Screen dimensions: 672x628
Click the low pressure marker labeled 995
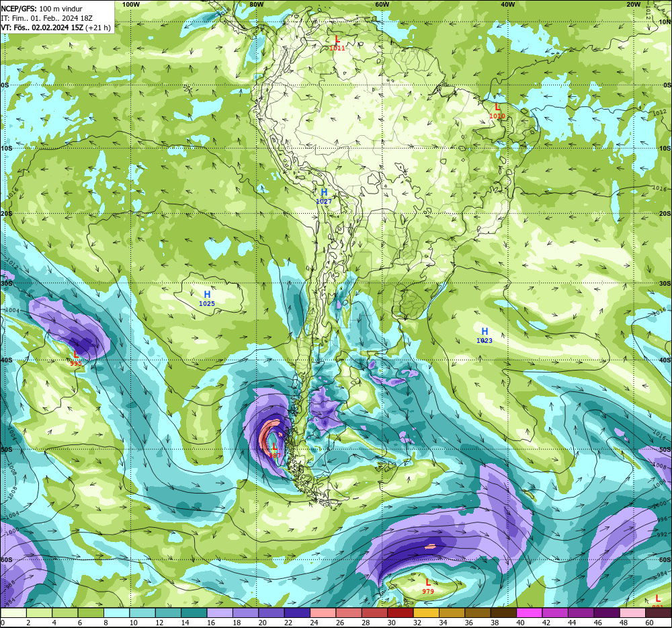[76, 358]
